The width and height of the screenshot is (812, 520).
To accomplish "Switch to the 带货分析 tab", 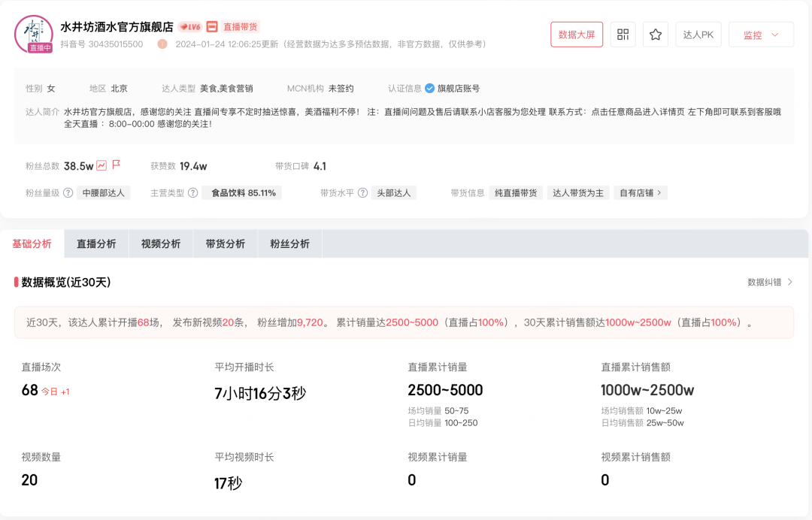I will point(225,243).
